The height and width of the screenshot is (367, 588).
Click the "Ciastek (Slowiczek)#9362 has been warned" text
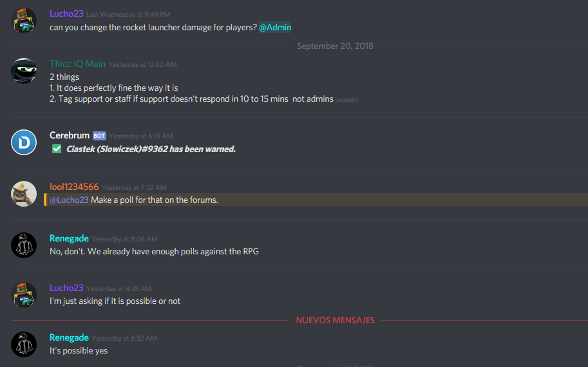coord(151,149)
